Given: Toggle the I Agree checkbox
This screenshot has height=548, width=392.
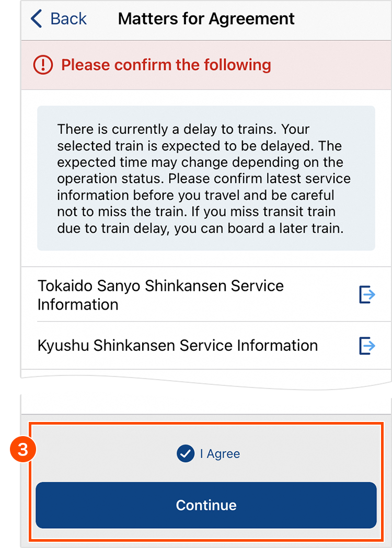Looking at the screenshot, I should [x=186, y=454].
